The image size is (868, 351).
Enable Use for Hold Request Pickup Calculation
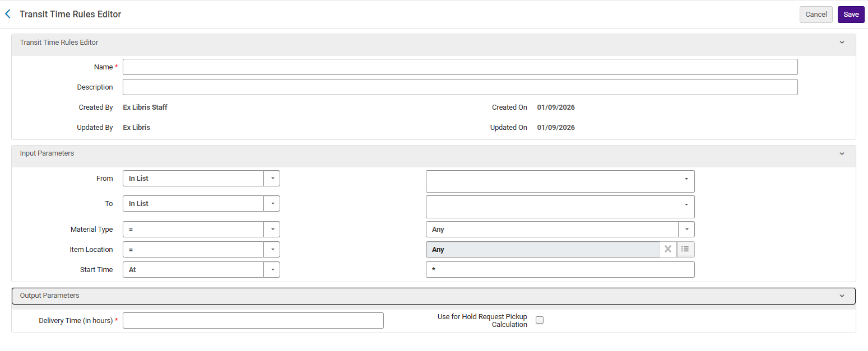coord(540,320)
